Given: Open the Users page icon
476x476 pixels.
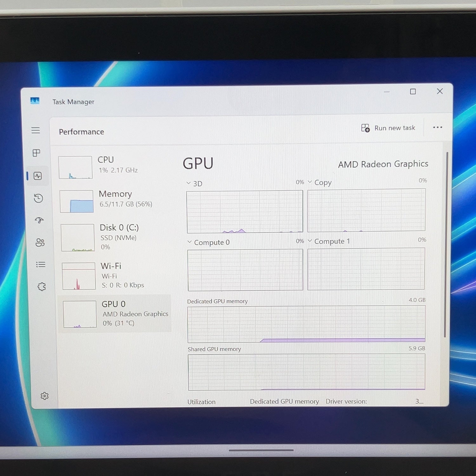Looking at the screenshot, I should pyautogui.click(x=40, y=242).
